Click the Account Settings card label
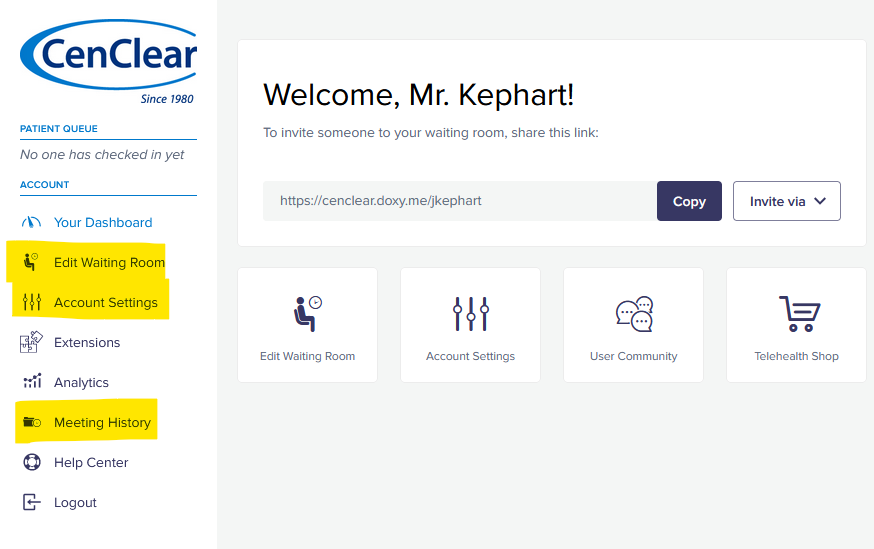 470,356
